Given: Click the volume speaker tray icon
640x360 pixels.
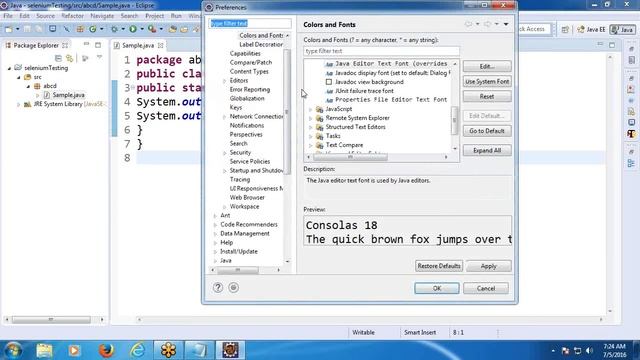Looking at the screenshot, I should click(589, 351).
